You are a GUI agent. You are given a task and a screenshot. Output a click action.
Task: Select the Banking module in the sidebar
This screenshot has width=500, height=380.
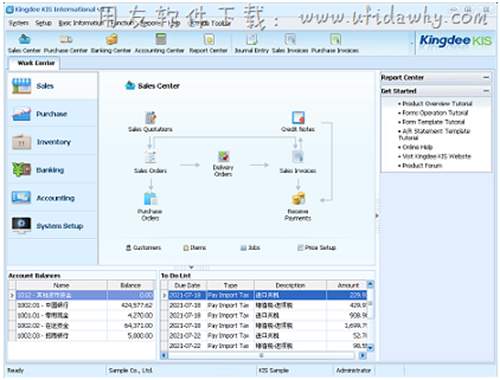pyautogui.click(x=53, y=170)
